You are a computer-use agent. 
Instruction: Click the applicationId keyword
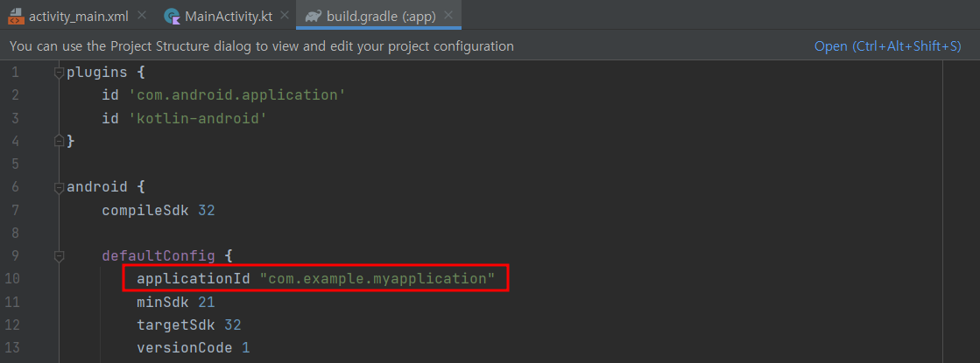coord(194,279)
